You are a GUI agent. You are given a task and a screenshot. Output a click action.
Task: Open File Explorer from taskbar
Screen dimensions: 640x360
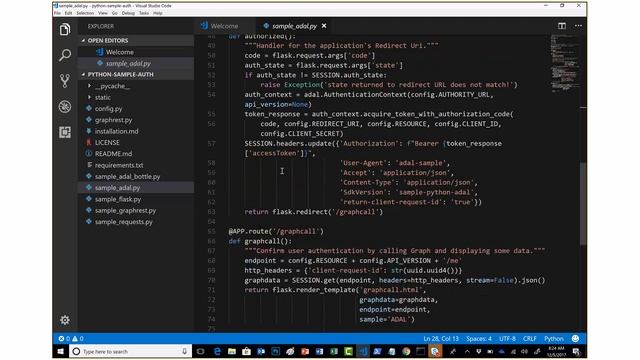click(x=232, y=351)
